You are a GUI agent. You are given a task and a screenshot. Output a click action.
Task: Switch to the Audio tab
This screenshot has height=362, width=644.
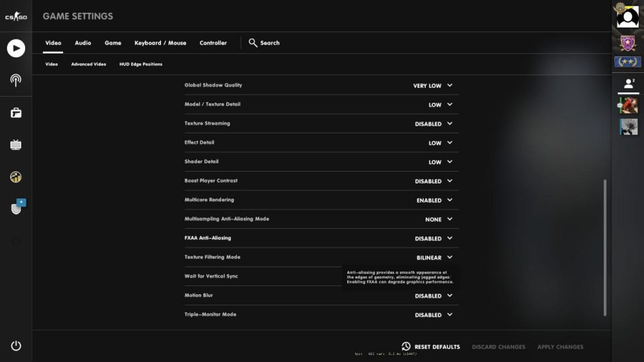83,43
